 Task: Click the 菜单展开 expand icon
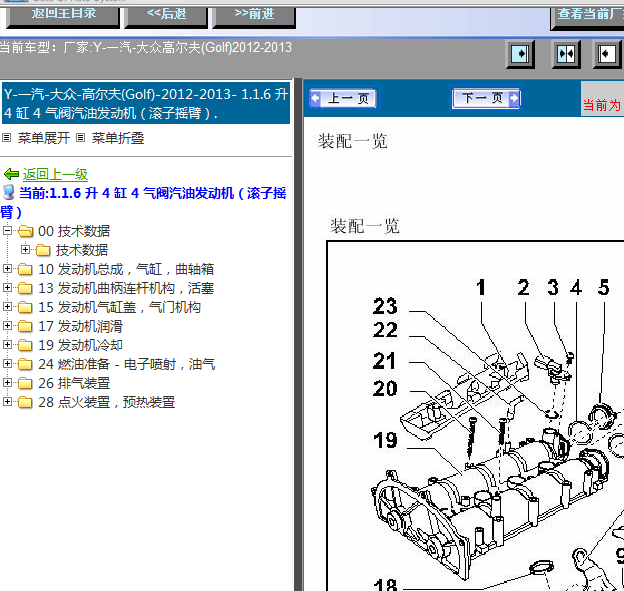(6, 138)
